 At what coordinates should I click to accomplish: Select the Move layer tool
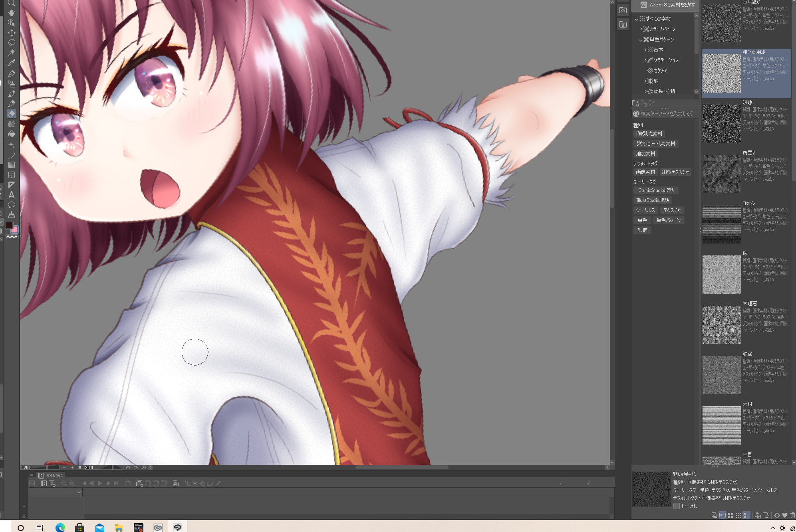12,33
